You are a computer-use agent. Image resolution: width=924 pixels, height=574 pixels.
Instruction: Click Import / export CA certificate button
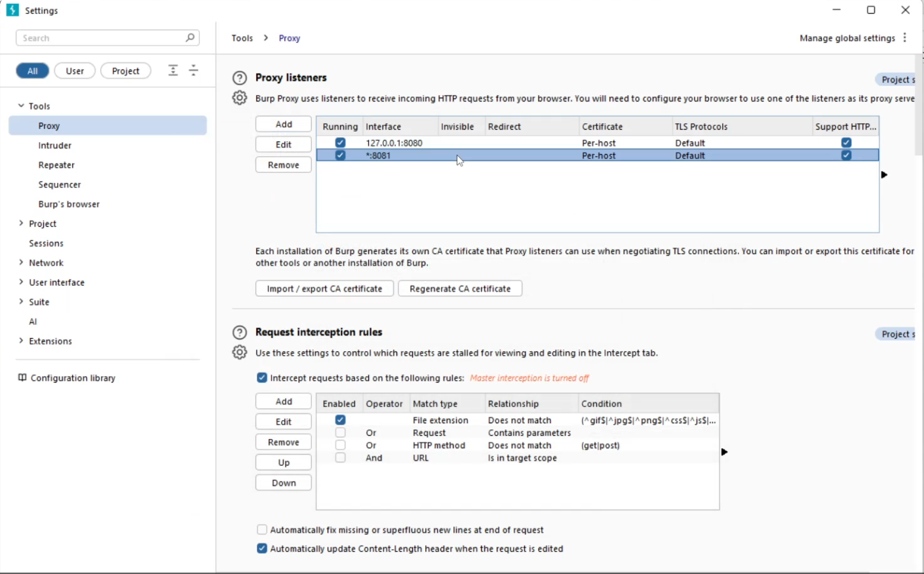(324, 289)
